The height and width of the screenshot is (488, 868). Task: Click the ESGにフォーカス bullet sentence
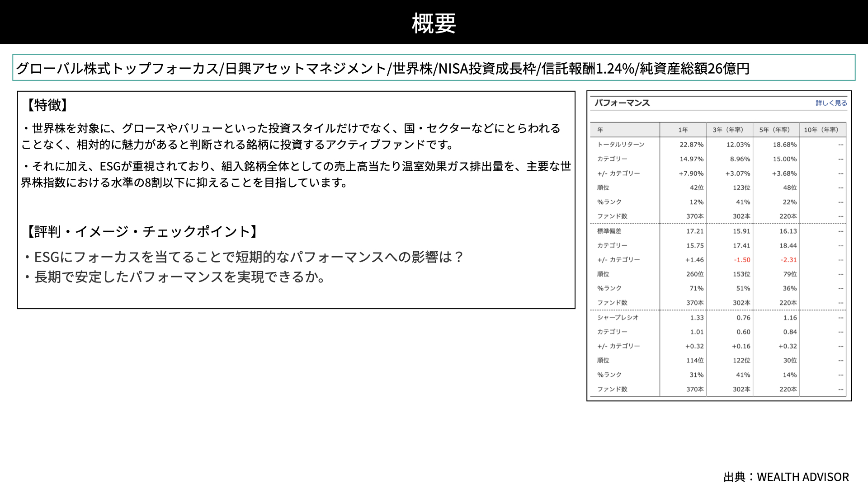(244, 257)
